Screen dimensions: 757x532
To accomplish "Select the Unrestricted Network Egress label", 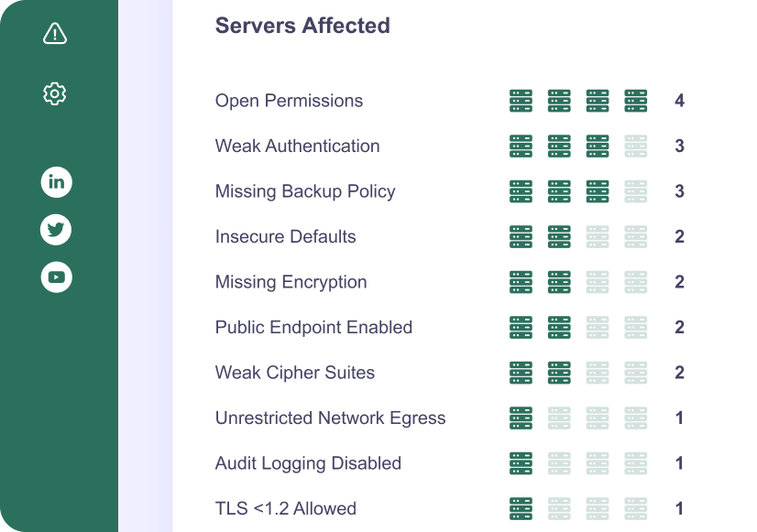I will click(x=330, y=418).
